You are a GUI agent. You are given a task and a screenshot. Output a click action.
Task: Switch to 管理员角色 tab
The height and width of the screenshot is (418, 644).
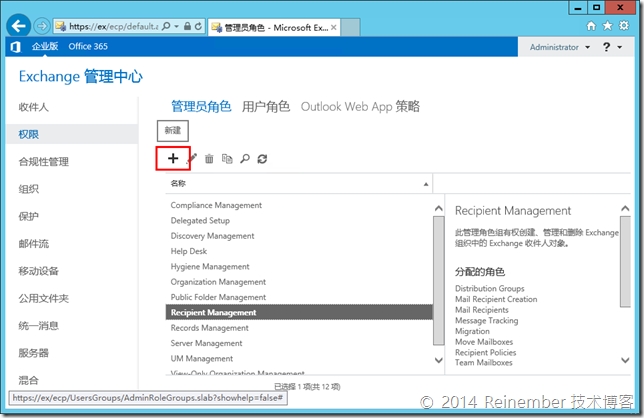point(201,107)
